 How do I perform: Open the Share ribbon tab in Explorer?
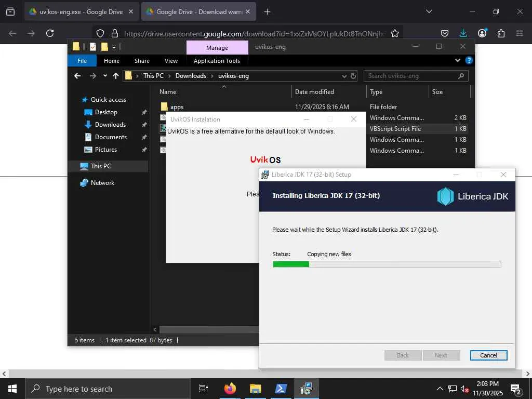(x=142, y=61)
